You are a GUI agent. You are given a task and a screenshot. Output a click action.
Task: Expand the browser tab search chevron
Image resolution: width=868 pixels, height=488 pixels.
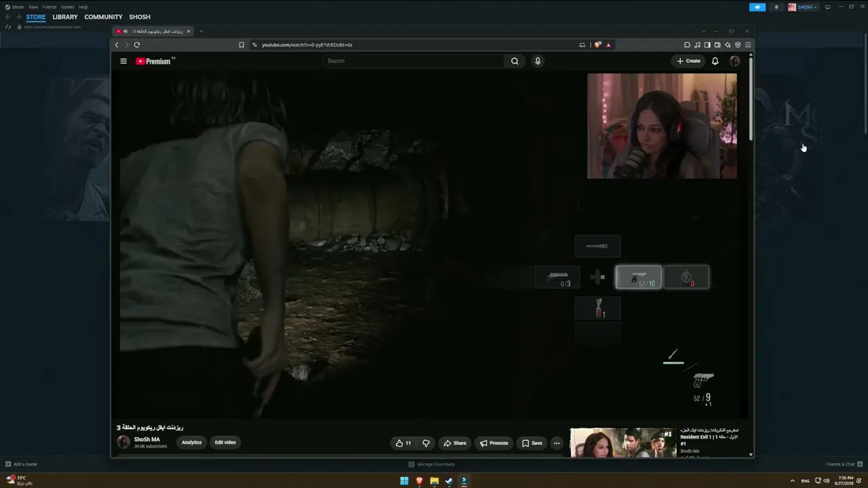click(x=703, y=31)
